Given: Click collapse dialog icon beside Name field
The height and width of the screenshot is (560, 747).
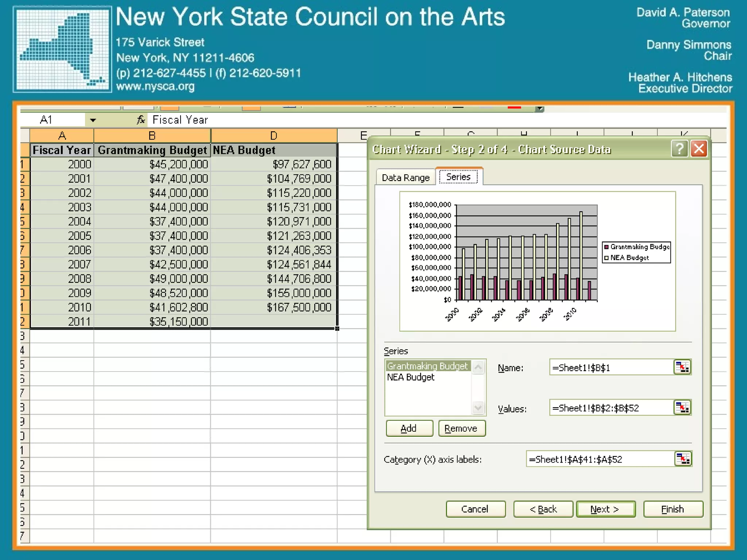Looking at the screenshot, I should point(682,367).
